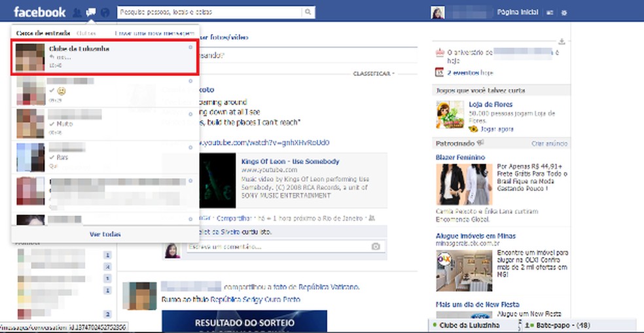Switch to Caixa de entrada tab

pyautogui.click(x=43, y=33)
